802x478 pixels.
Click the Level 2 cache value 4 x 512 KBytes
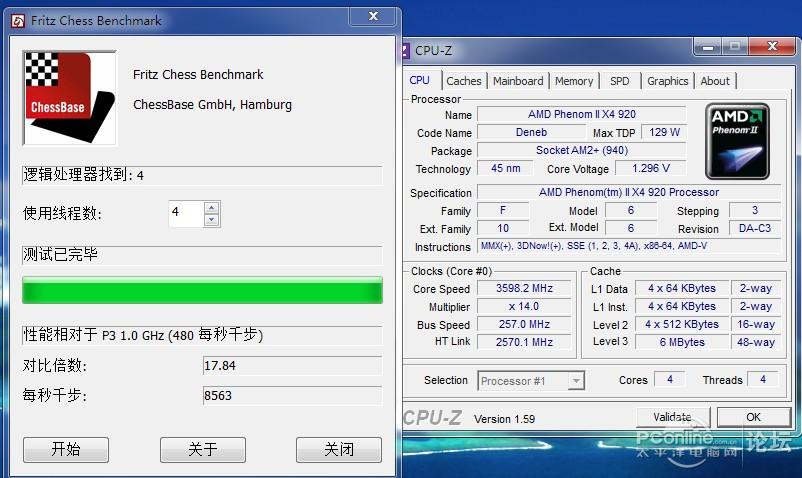[x=682, y=324]
